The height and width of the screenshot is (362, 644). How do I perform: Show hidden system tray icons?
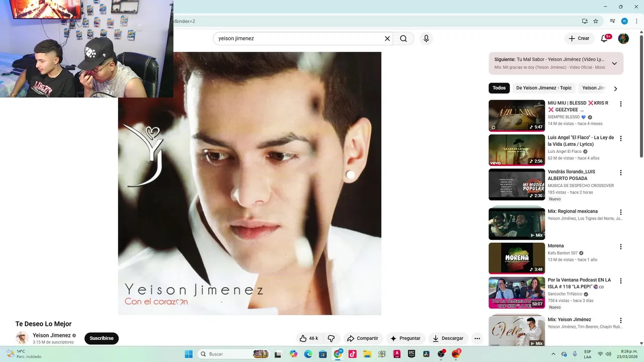tap(553, 354)
